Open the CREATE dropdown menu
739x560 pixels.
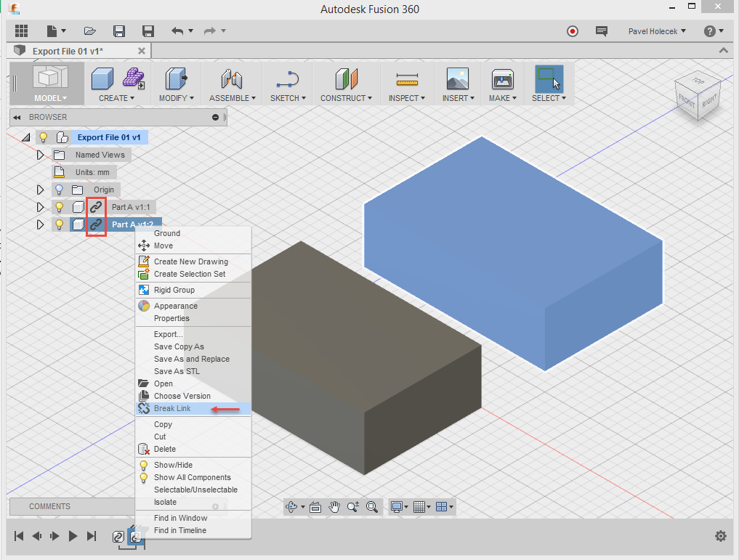point(116,98)
